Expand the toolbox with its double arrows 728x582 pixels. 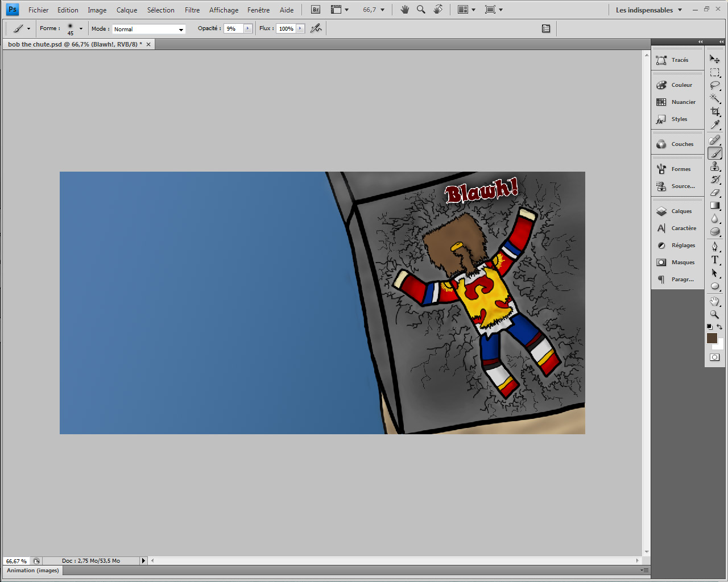point(721,41)
